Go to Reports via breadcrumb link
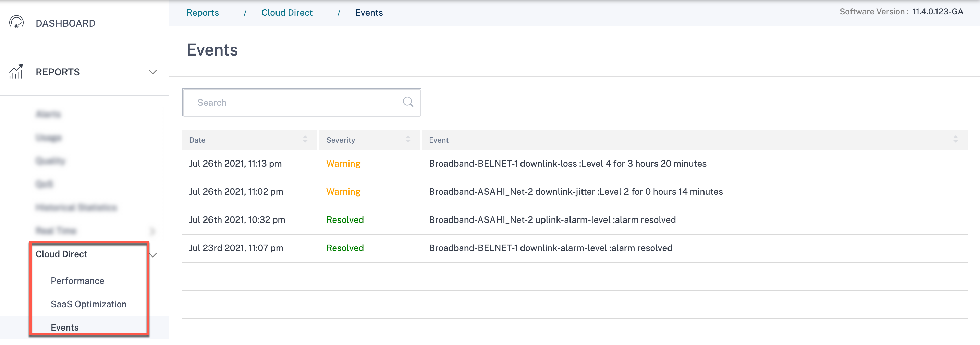The image size is (980, 345). click(x=203, y=13)
